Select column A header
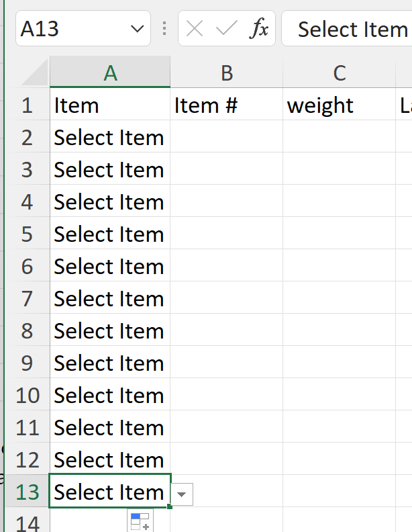This screenshot has height=532, width=412. point(110,73)
